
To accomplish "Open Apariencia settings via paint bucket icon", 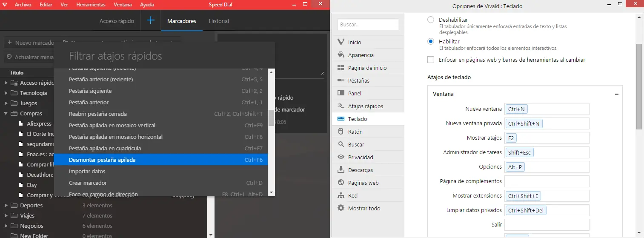I will 341,55.
